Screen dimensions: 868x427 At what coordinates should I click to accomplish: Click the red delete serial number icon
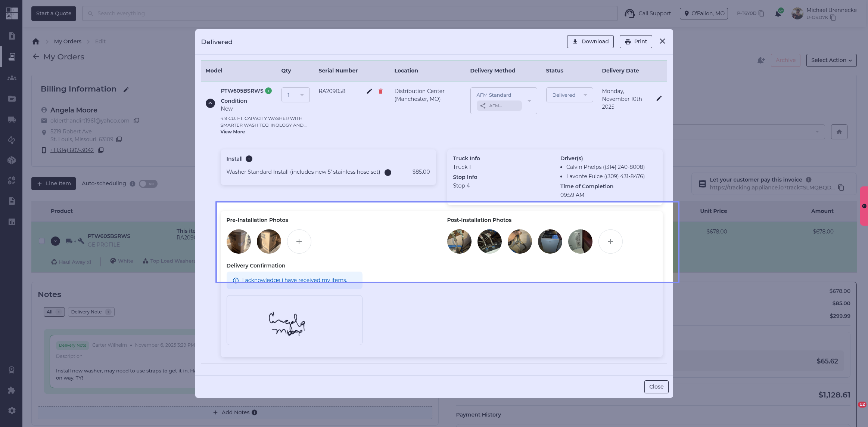[x=380, y=91]
